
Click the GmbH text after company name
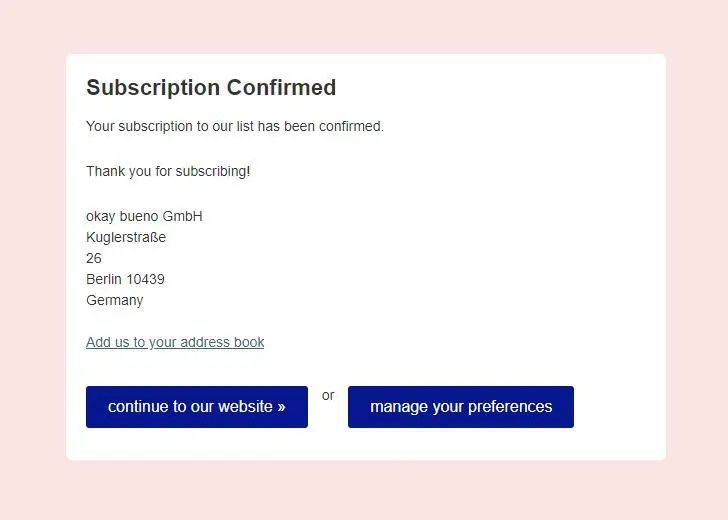(x=182, y=216)
